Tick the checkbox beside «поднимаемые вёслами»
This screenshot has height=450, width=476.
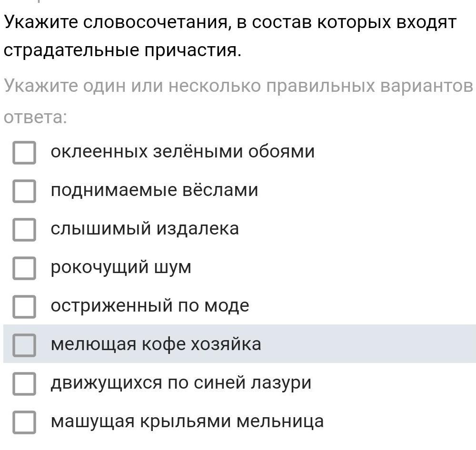click(24, 191)
